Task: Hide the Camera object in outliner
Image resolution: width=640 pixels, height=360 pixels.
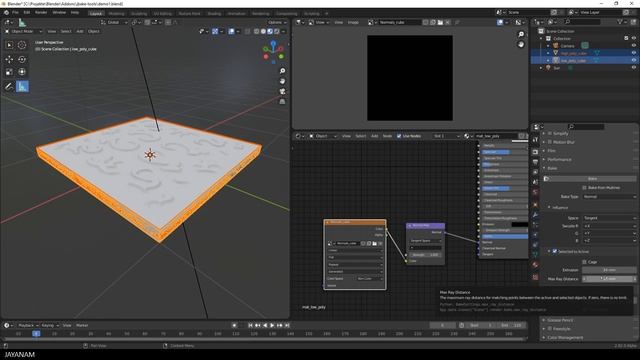Action: [634, 46]
